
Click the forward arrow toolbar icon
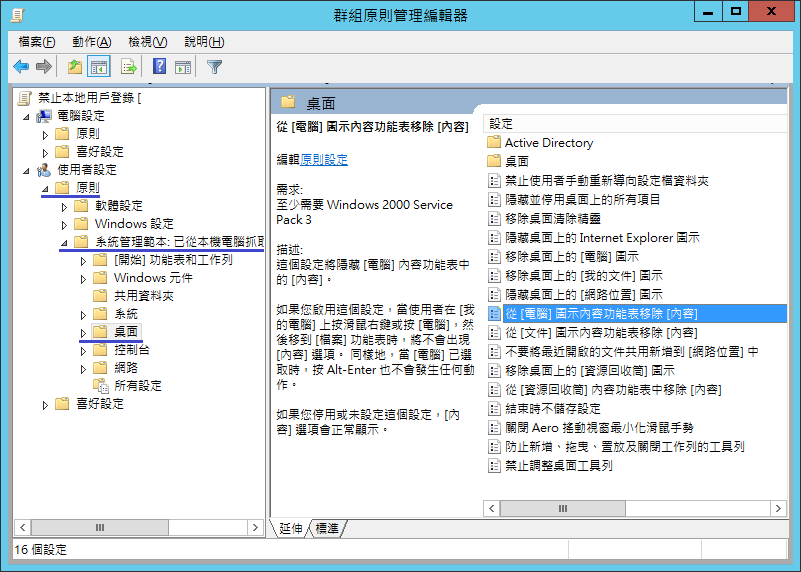[44, 66]
